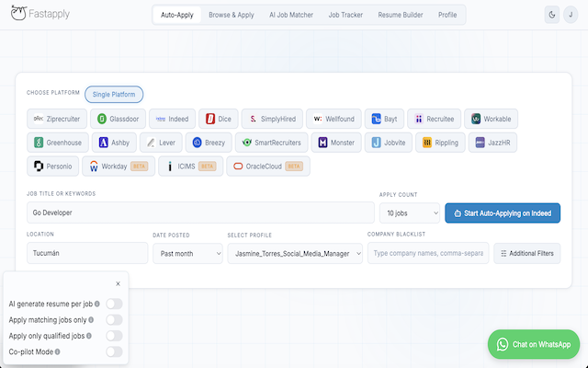Select the Personio platform
The image size is (588, 368).
coord(53,167)
